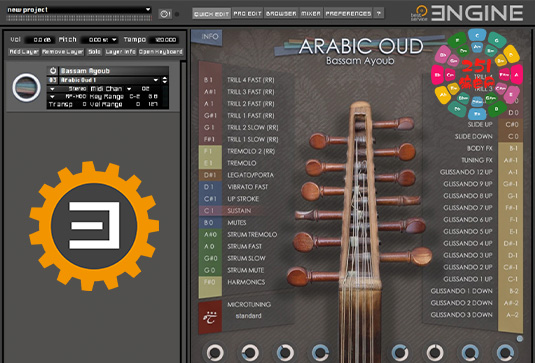Viewport: 535px width, 363px height.
Task: Select the TREMOLO 2 (RR) articulation
Action: tap(251, 151)
